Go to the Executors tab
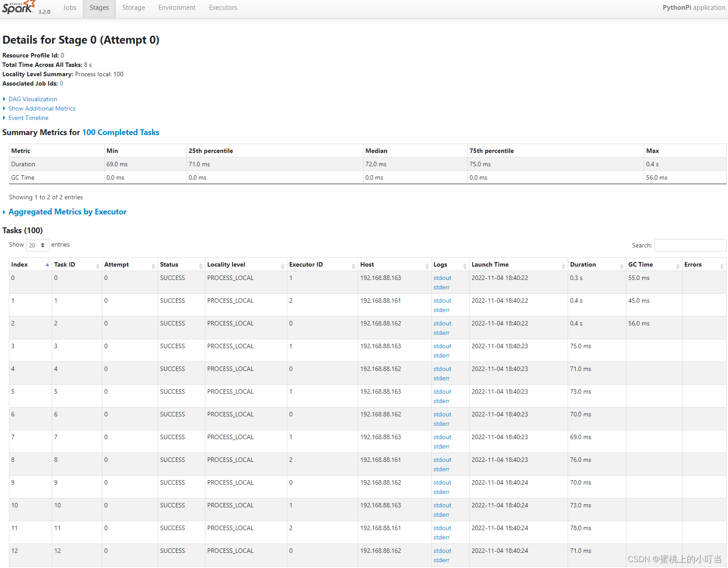The width and height of the screenshot is (728, 568). point(223,8)
